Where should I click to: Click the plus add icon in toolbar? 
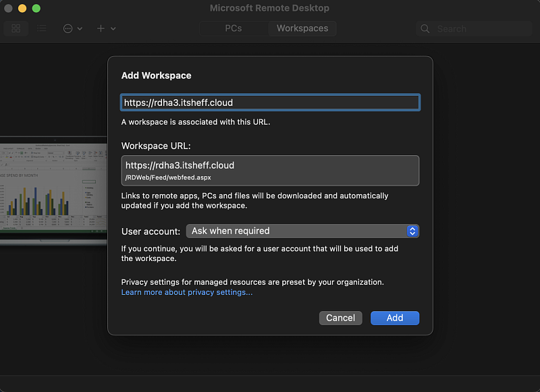pos(101,28)
